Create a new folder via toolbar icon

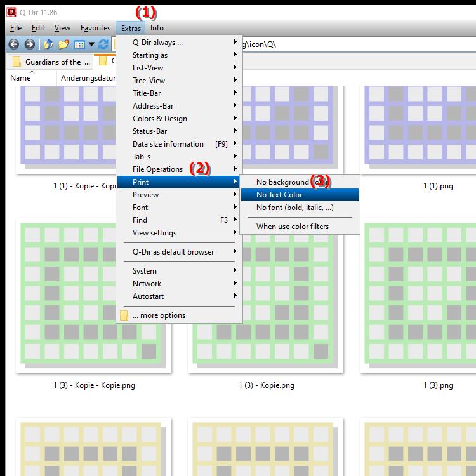[63, 44]
